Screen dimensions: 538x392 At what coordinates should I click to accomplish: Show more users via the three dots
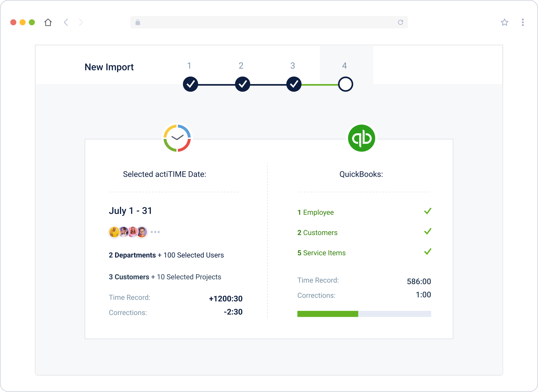tap(155, 232)
